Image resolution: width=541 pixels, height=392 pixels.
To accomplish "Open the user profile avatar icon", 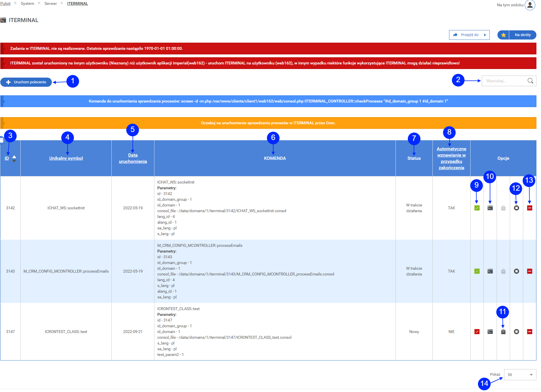I will (x=530, y=5).
